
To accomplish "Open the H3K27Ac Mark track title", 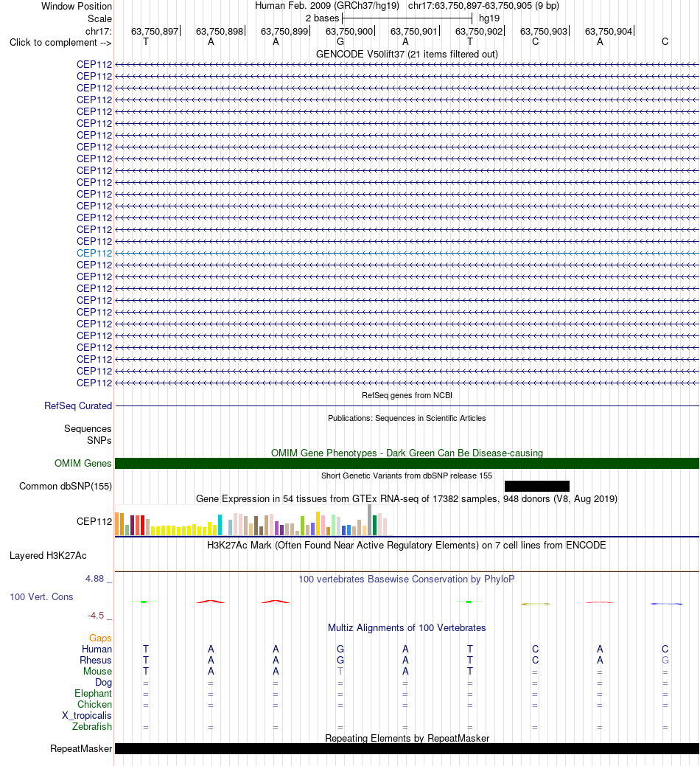I will [407, 545].
